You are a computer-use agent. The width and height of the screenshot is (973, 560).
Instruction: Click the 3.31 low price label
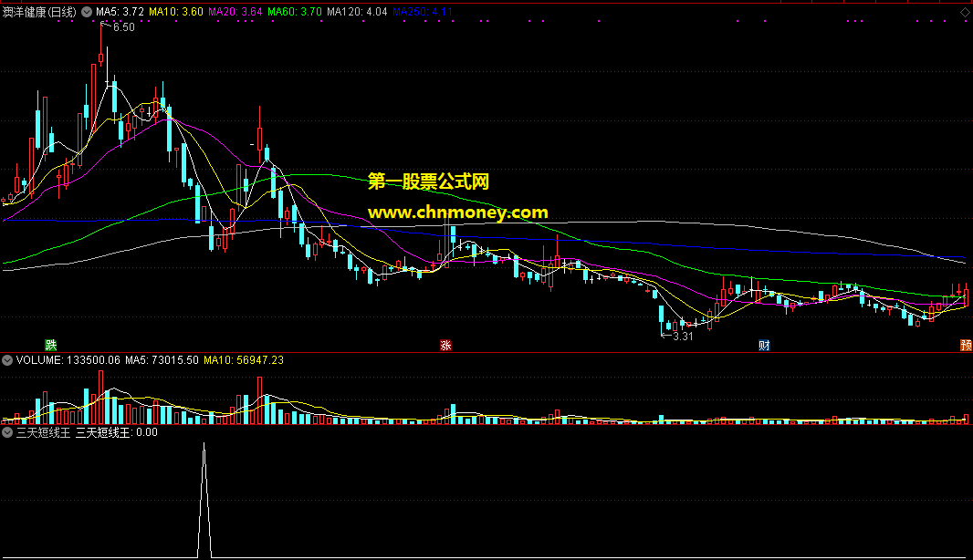tap(683, 337)
